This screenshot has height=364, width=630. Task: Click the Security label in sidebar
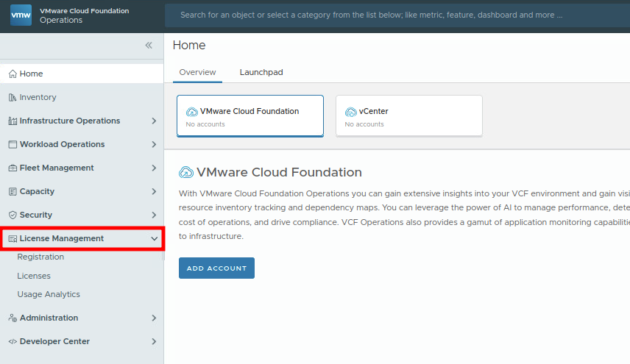coord(36,215)
